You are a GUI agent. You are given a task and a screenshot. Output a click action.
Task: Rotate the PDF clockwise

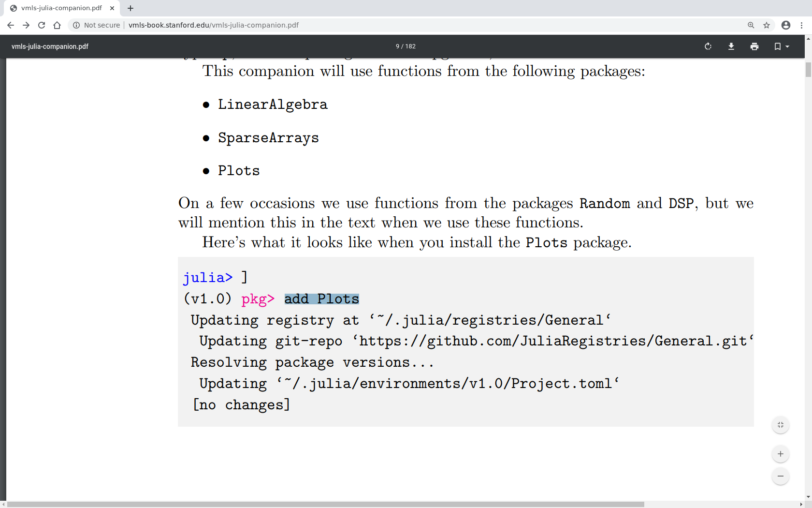point(708,46)
